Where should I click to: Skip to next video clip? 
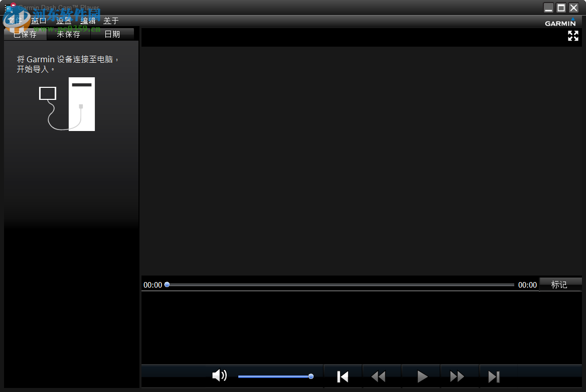pos(494,376)
